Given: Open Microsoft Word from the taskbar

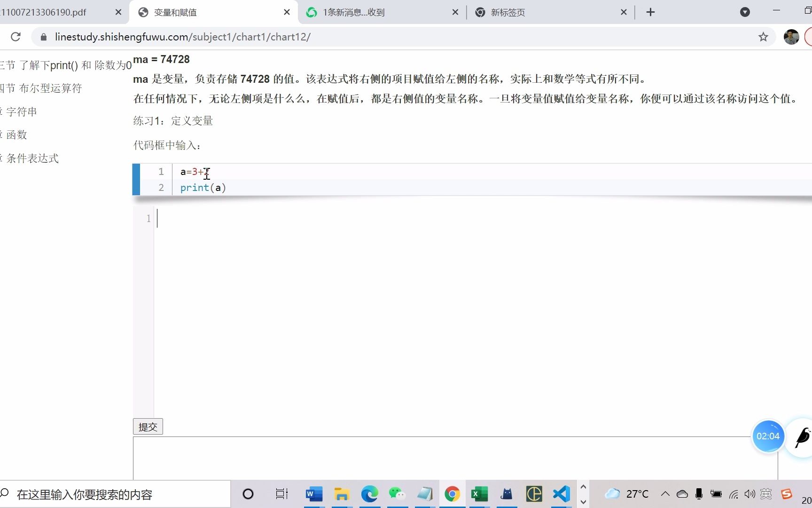Looking at the screenshot, I should (x=313, y=494).
